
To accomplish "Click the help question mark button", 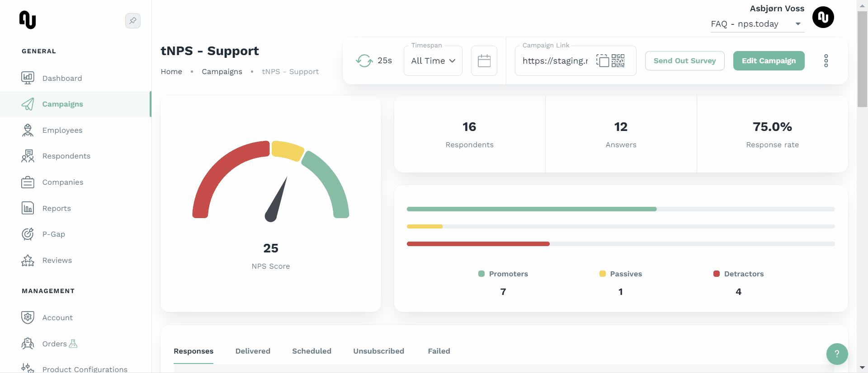I will (836, 354).
